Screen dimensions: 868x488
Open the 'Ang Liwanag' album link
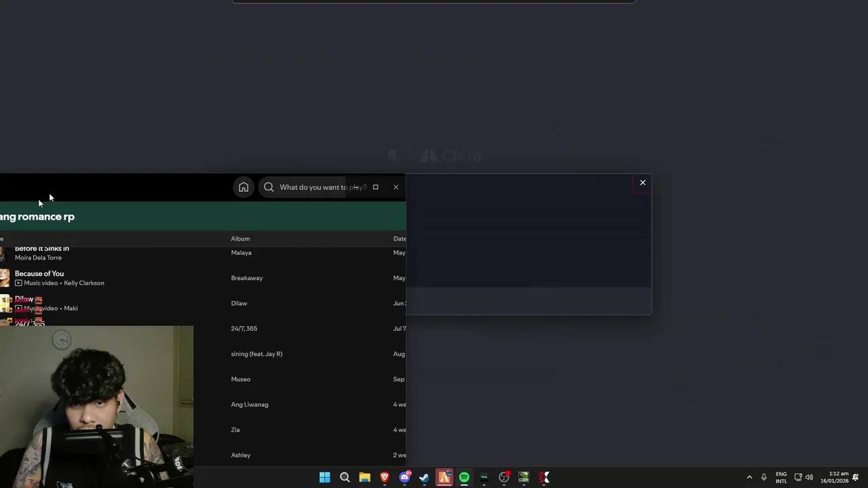click(249, 405)
